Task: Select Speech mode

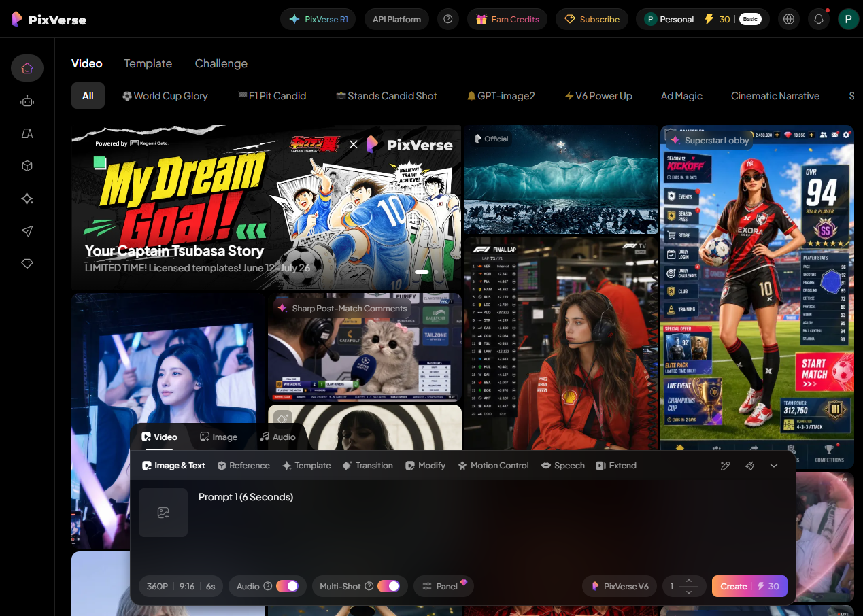Action: (x=563, y=466)
